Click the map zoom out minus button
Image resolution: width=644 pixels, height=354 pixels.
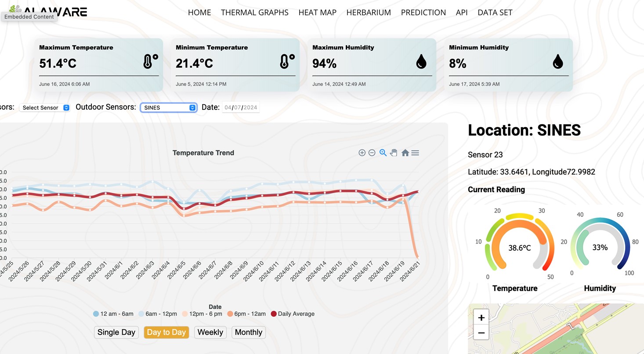481,333
